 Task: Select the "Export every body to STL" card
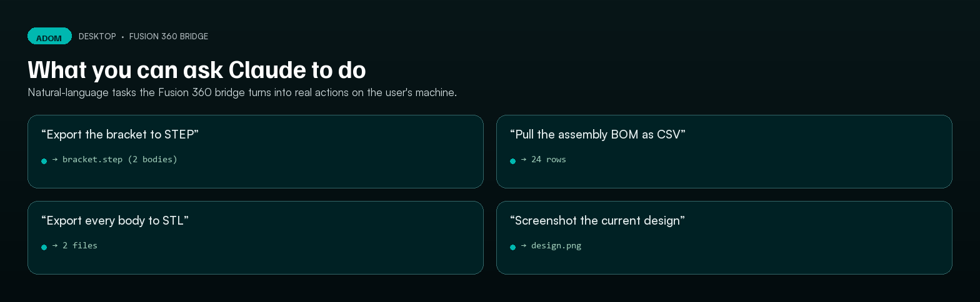click(x=256, y=238)
